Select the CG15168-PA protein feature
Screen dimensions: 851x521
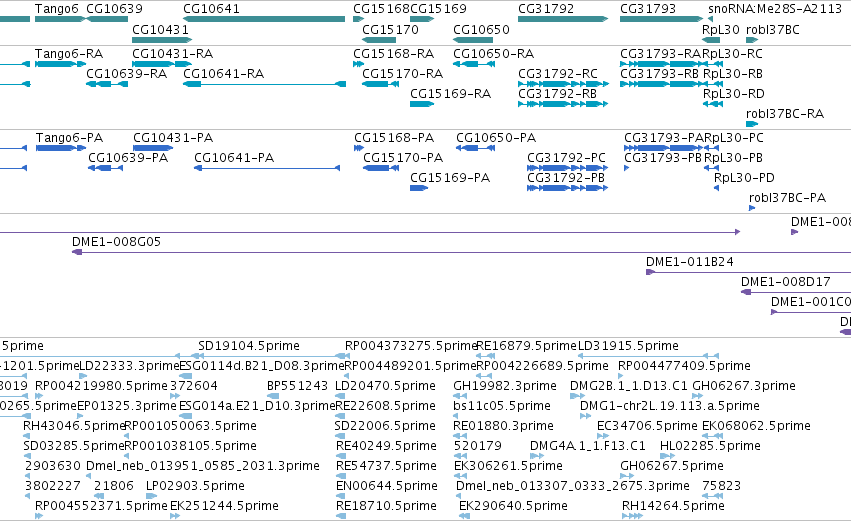(x=359, y=148)
